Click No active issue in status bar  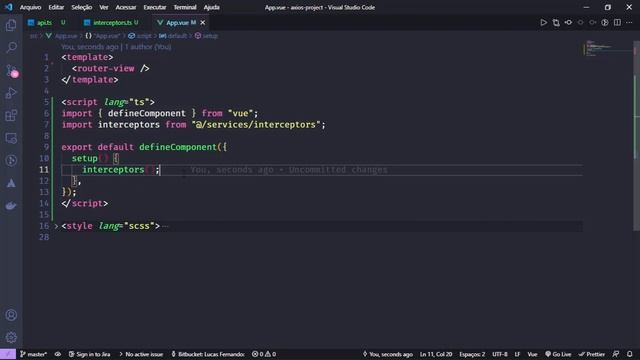(x=141, y=354)
